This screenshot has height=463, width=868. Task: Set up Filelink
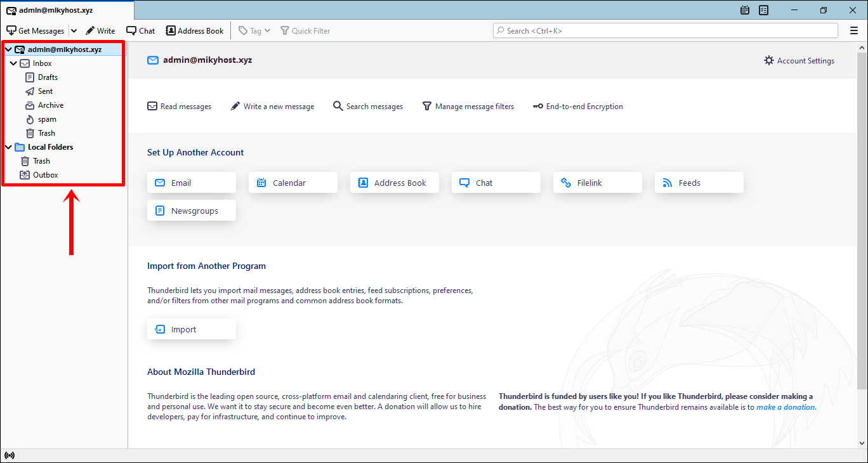(598, 183)
